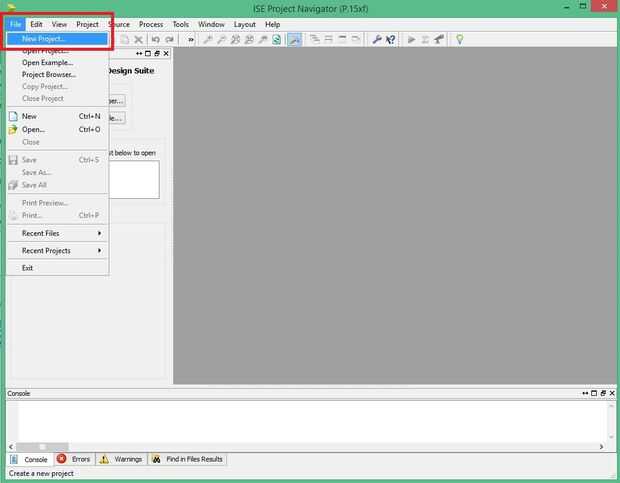Image resolution: width=620 pixels, height=483 pixels.
Task: Choose Project Browser... from File menu
Action: (x=58, y=75)
